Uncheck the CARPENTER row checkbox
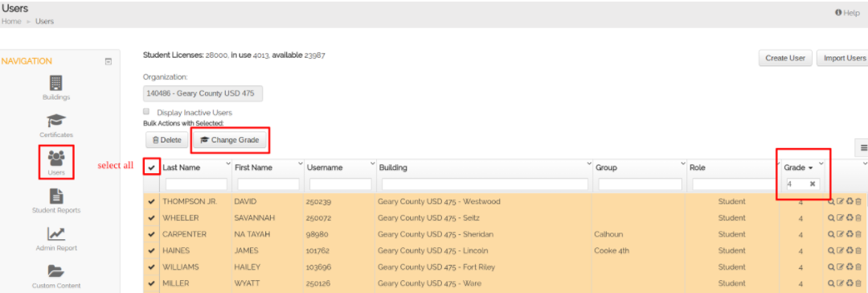 pos(152,234)
